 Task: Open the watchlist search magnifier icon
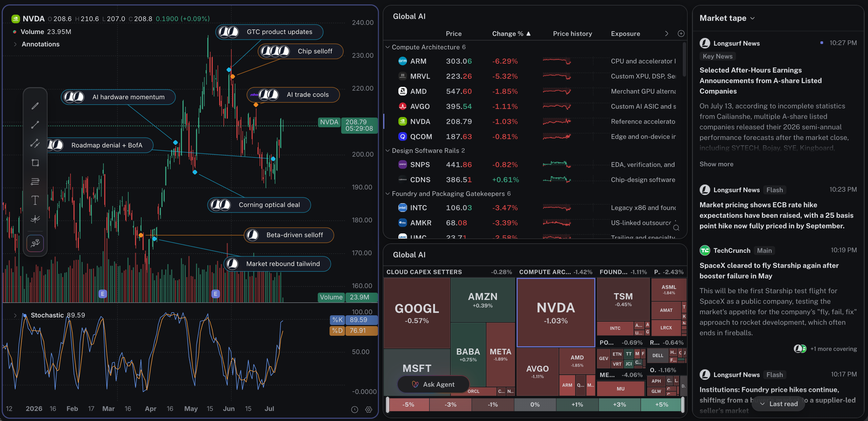tap(676, 227)
